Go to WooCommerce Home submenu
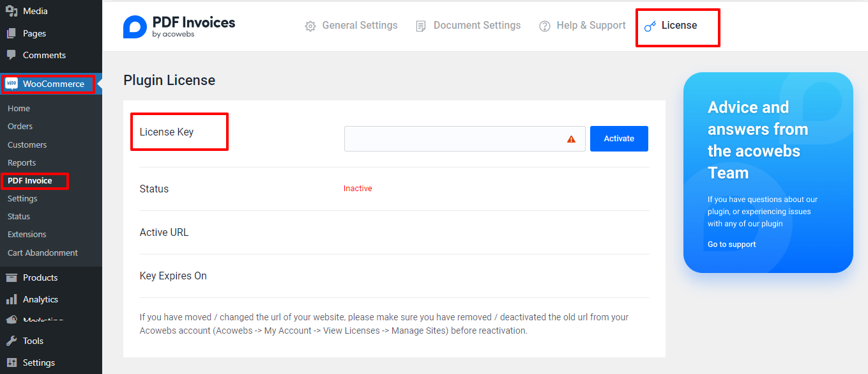Viewport: 868px width, 374px height. 19,109
